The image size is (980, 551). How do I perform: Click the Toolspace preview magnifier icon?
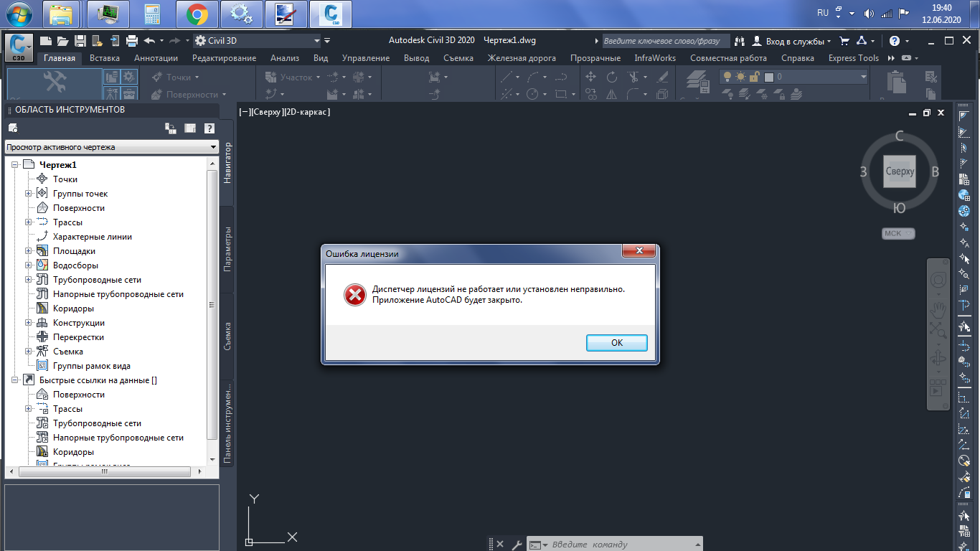point(12,128)
